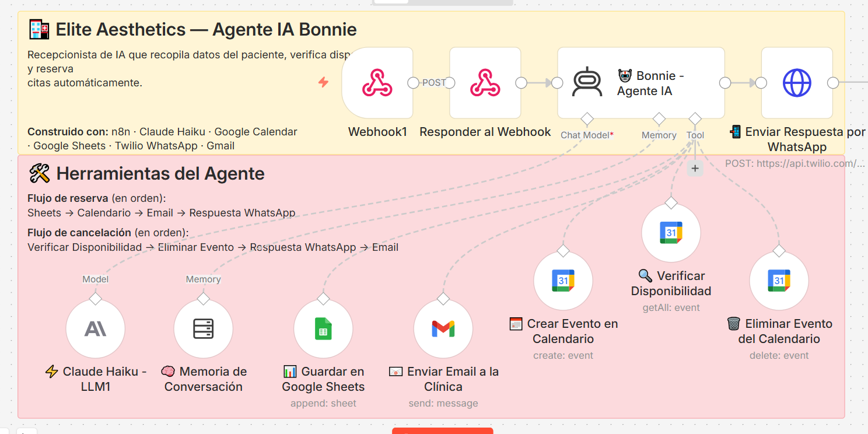Open the Gmail Enviar Email a la Clínica node
868x434 pixels.
click(443, 329)
